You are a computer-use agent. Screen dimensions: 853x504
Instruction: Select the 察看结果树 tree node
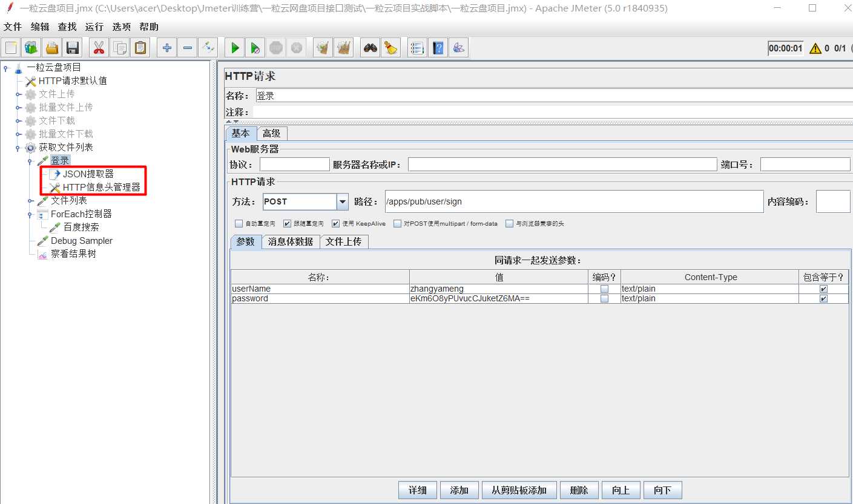click(x=73, y=254)
